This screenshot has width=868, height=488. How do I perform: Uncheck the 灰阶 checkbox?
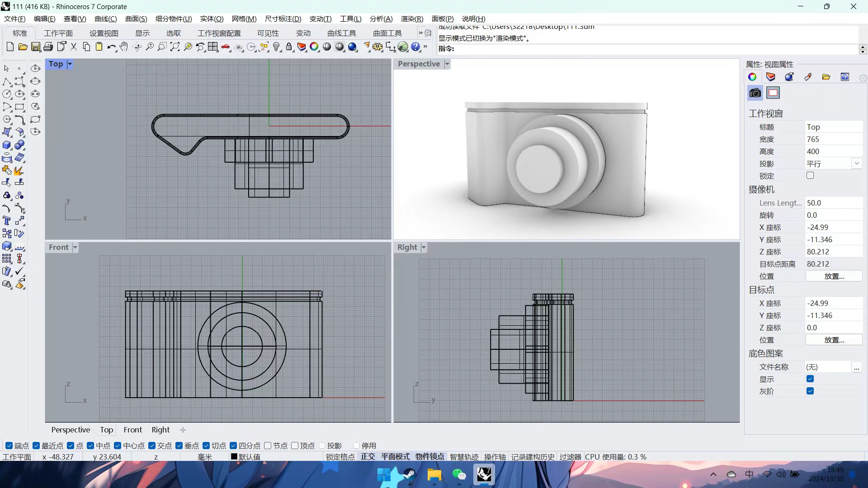[x=810, y=391]
